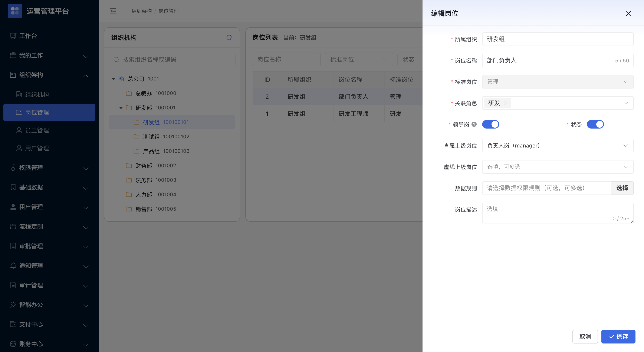Click the 组织架构 breadcrumb link
This screenshot has width=644, height=352.
coord(141,11)
